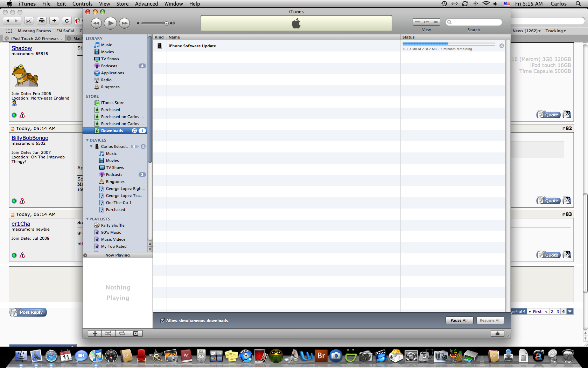
Task: Click the iTunes search field
Action: tap(474, 22)
